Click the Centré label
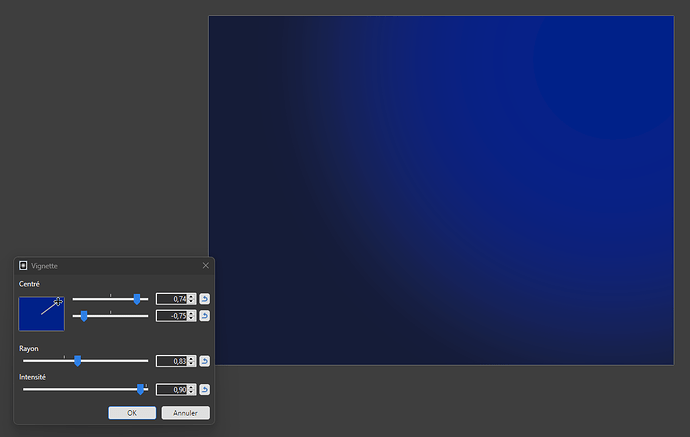 pyautogui.click(x=29, y=284)
